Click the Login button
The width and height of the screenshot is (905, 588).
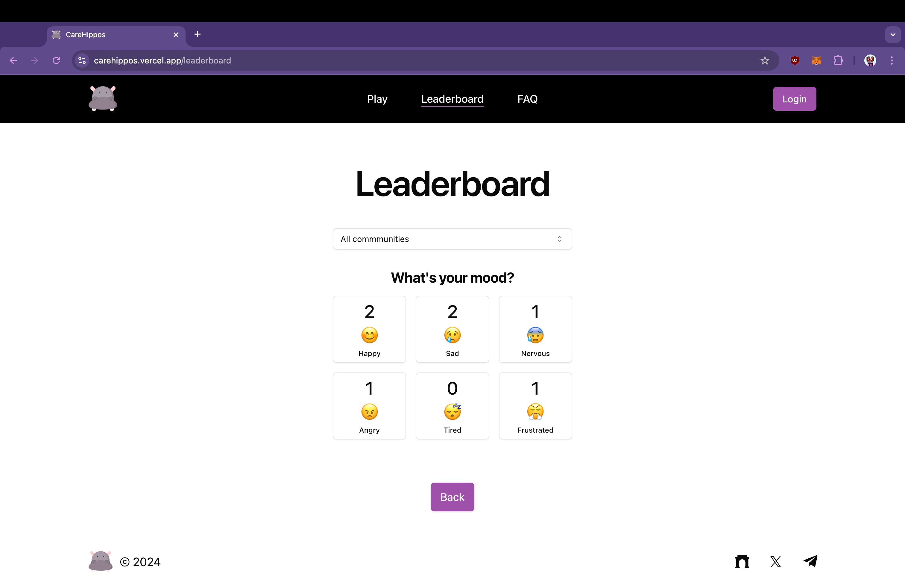[x=794, y=98]
